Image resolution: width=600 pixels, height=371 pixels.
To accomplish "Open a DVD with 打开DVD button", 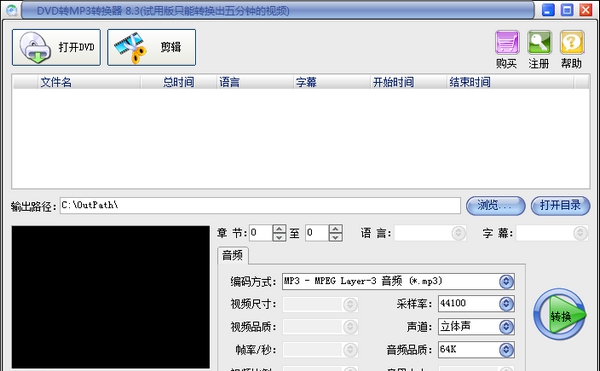I will tap(56, 47).
